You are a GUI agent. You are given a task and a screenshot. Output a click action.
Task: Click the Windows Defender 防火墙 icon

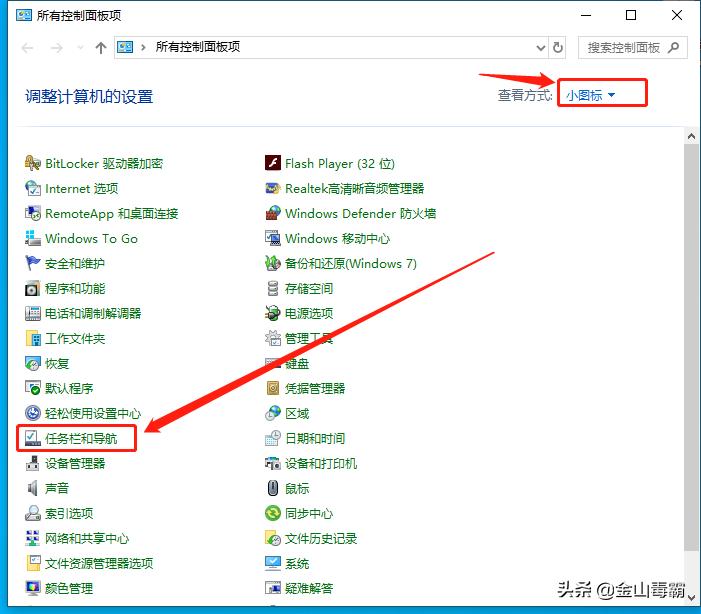pyautogui.click(x=273, y=214)
